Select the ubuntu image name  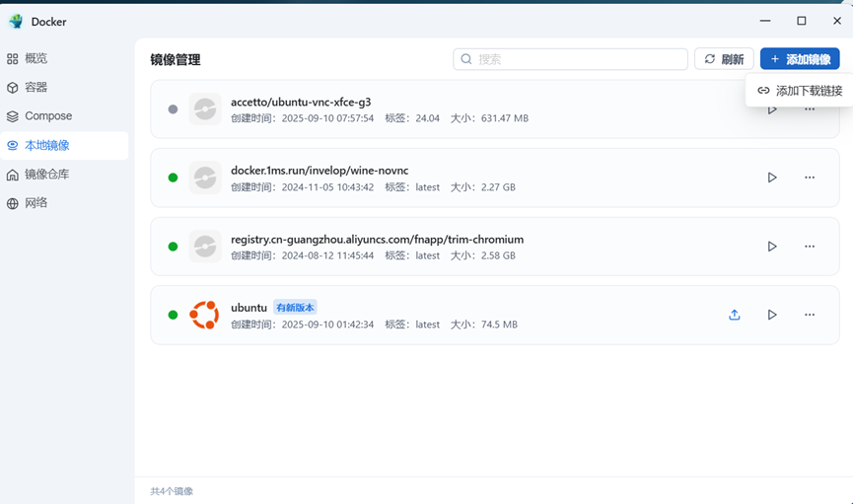[249, 308]
